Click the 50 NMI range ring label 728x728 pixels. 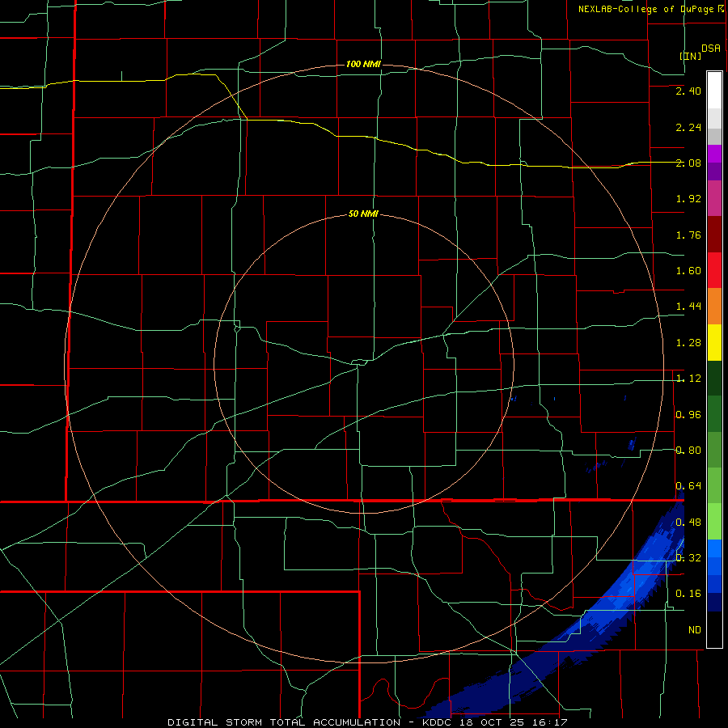(x=363, y=214)
